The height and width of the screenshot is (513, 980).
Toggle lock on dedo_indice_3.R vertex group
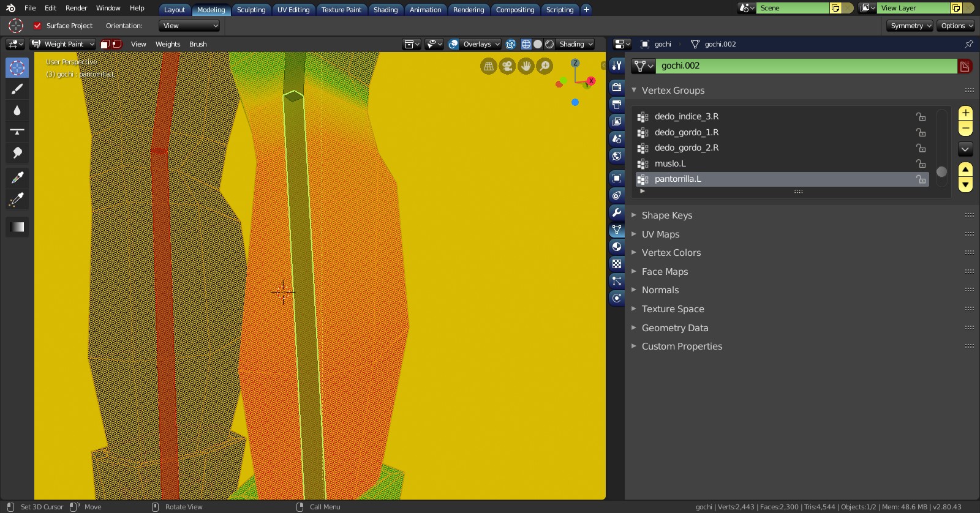[x=921, y=116]
